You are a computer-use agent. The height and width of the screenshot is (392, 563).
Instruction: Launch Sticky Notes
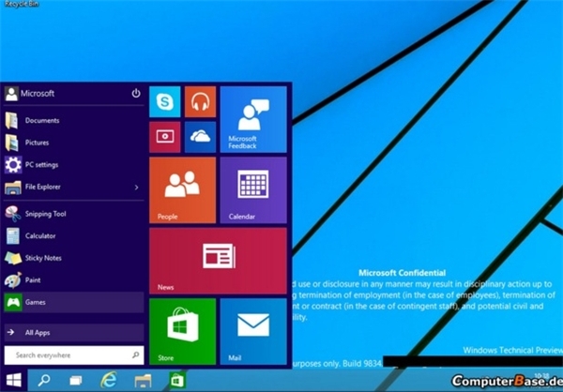coord(74,258)
